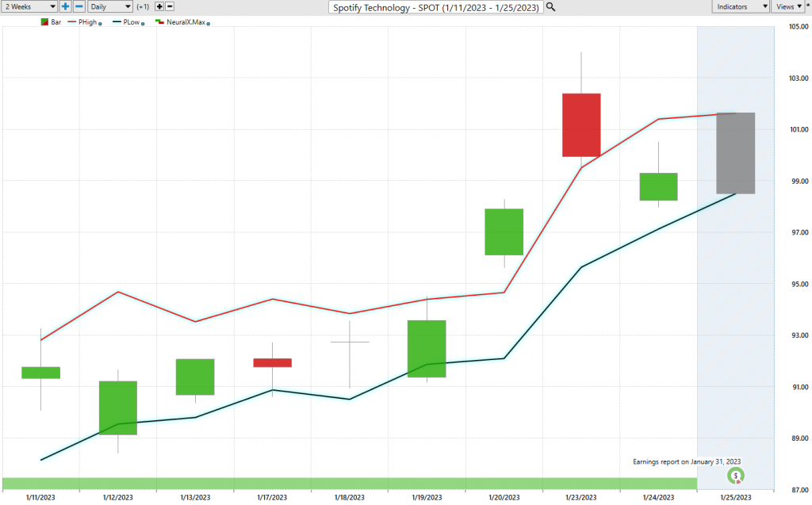Click the 1/20/2023 date axis label
This screenshot has height=505, width=812.
click(x=504, y=497)
